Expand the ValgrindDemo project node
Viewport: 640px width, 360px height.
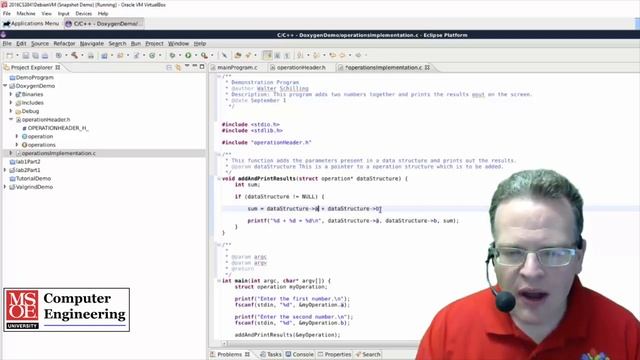[x=5, y=187]
